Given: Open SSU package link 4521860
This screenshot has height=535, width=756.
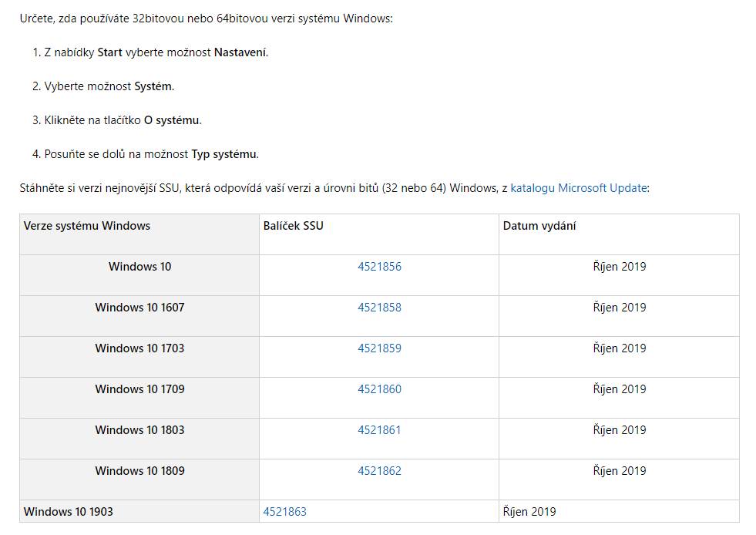Looking at the screenshot, I should [379, 389].
